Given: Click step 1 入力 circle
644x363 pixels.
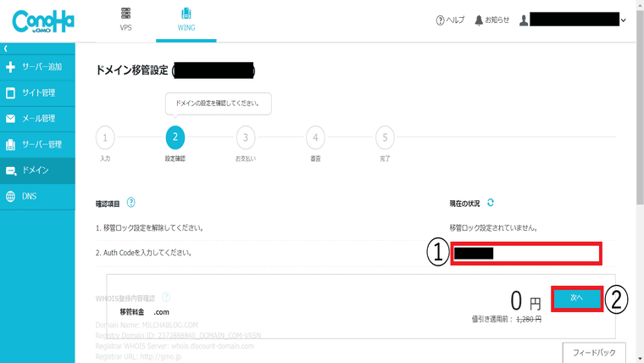Looking at the screenshot, I should click(x=105, y=137).
